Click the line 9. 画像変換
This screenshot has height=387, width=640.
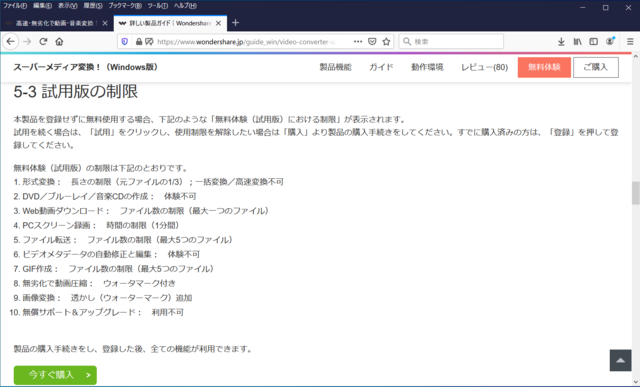click(x=102, y=298)
